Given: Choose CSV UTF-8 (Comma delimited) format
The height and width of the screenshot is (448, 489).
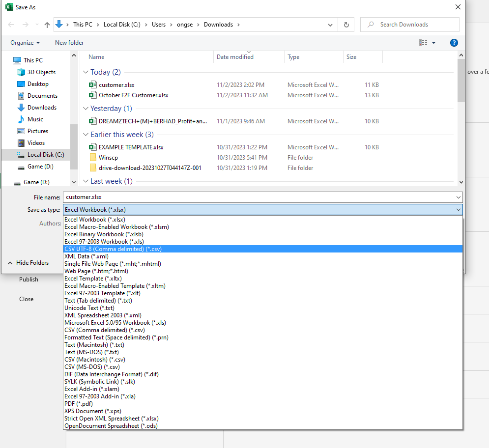Looking at the screenshot, I should tap(262, 249).
